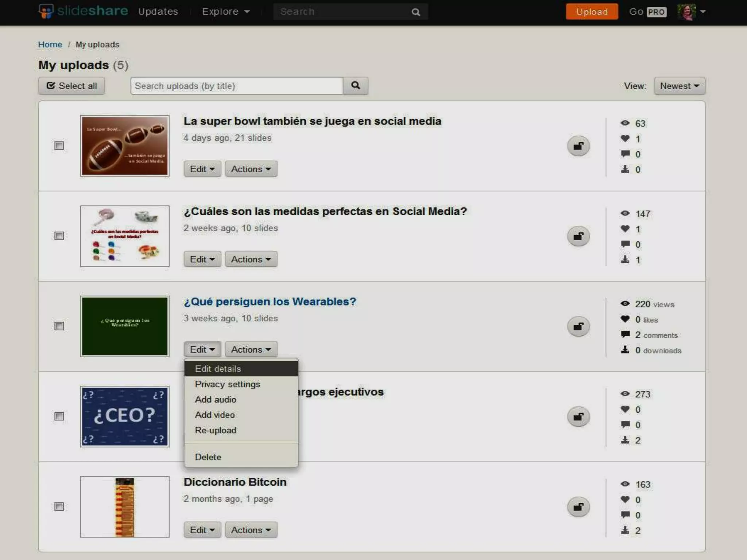Open the Home breadcrumb link
The height and width of the screenshot is (560, 747).
pos(50,44)
